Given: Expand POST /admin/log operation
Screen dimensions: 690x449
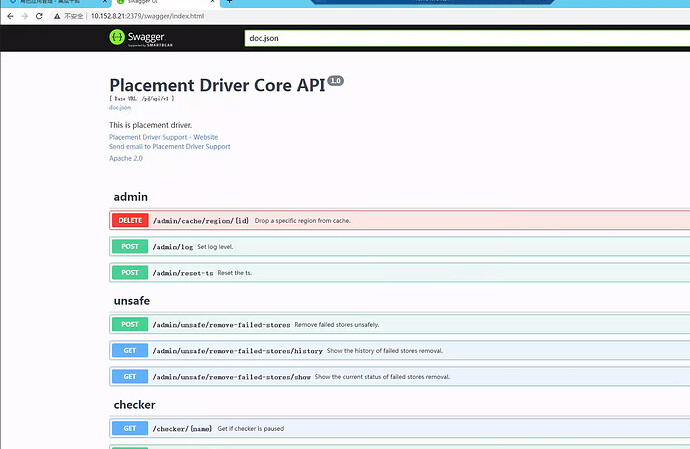Looking at the screenshot, I should (400, 247).
